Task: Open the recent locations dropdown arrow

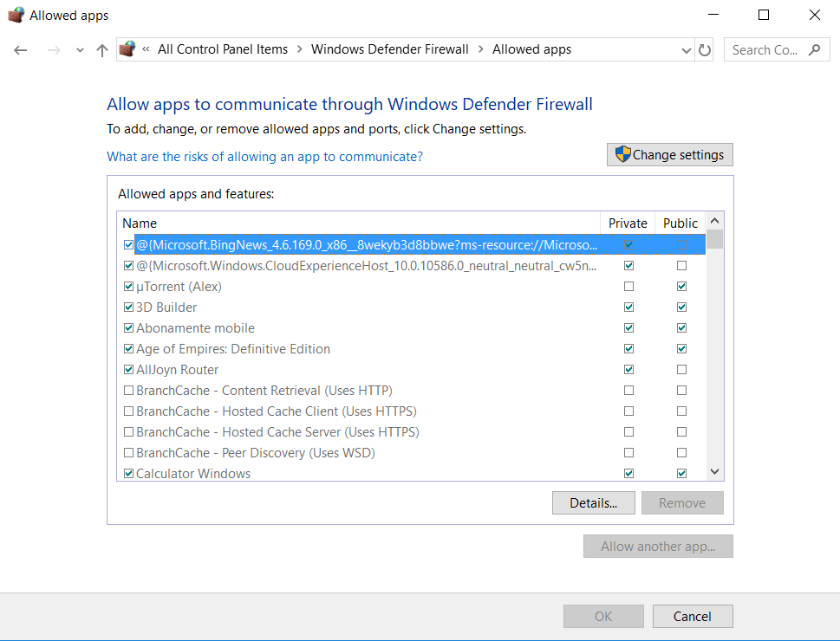Action: tap(80, 50)
